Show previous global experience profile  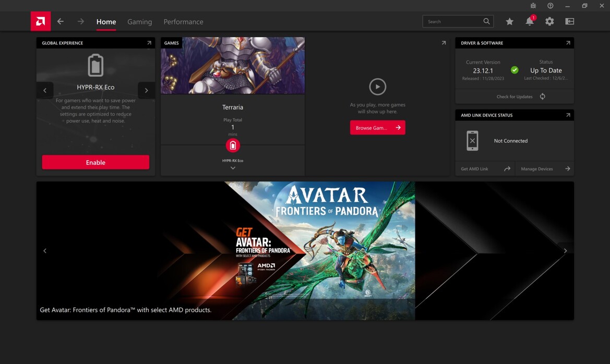click(45, 91)
